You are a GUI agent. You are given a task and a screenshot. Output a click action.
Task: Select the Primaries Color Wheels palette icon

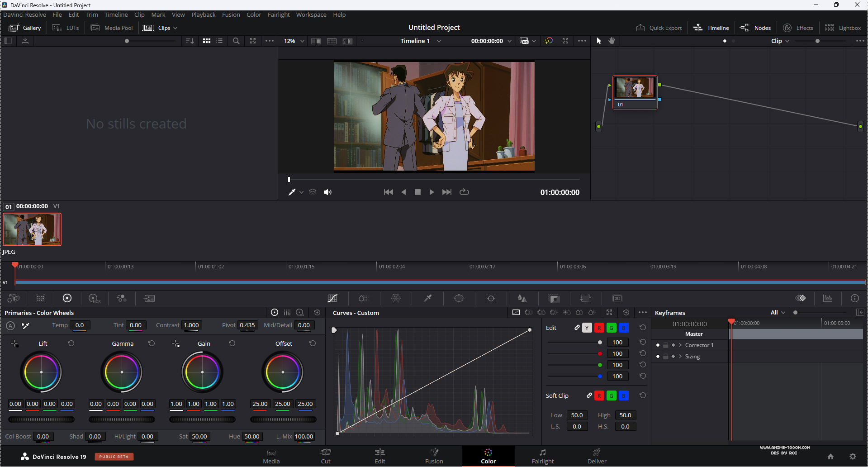67,298
